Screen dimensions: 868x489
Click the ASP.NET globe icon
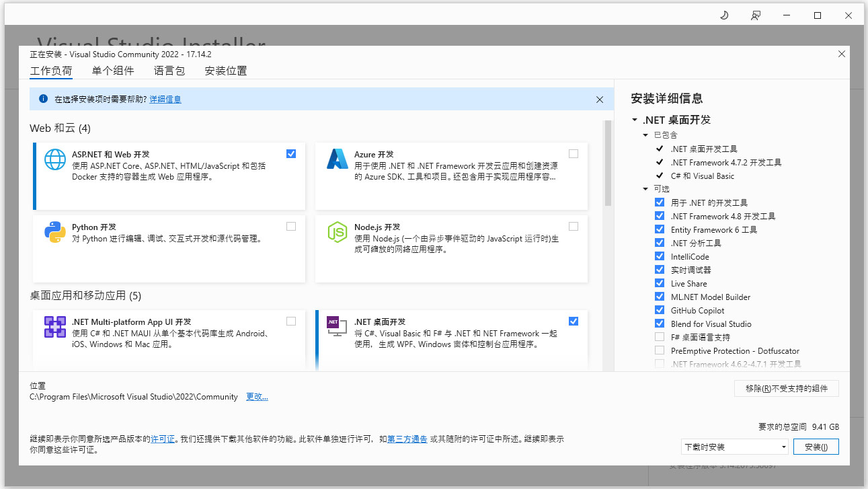pyautogui.click(x=55, y=159)
